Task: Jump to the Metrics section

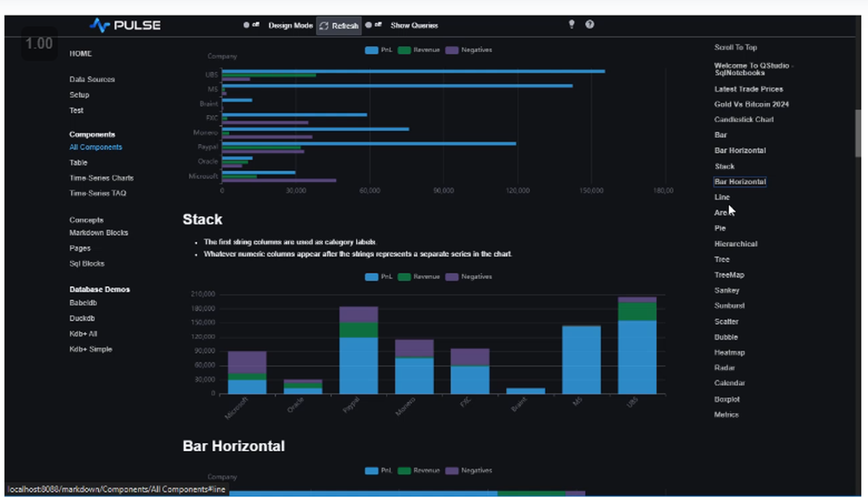Action: 726,415
